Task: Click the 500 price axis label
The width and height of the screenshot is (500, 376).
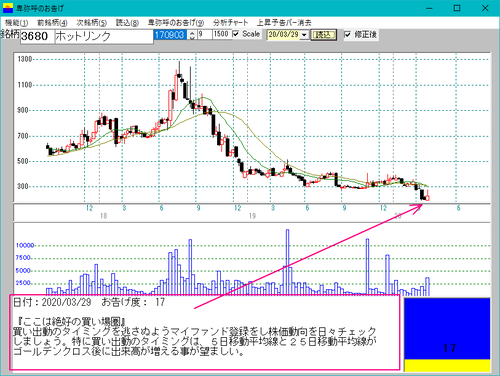Action: [23, 161]
